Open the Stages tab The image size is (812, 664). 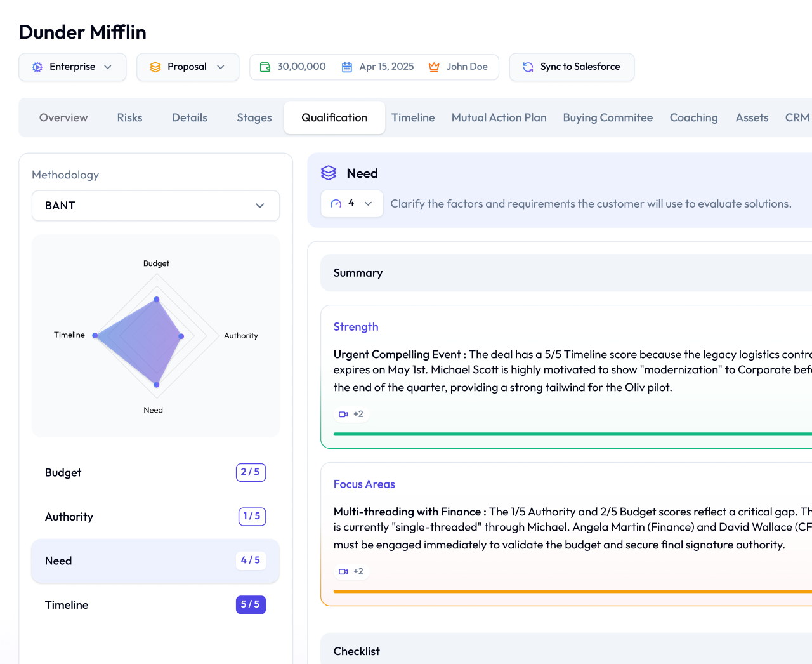pos(254,117)
